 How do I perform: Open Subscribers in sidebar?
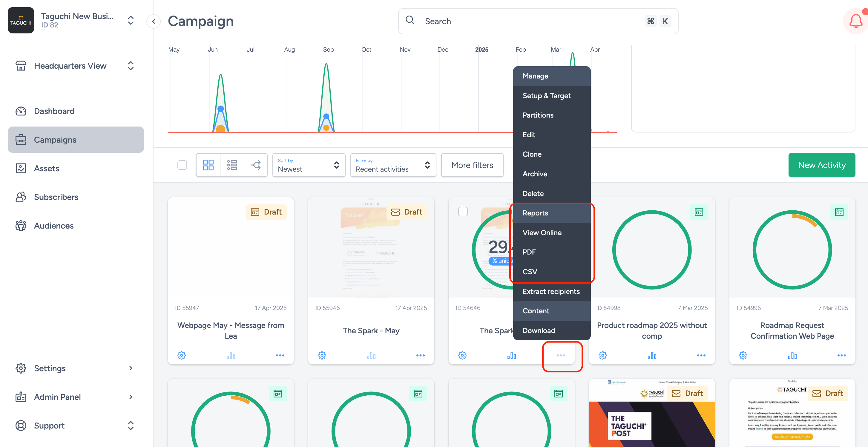click(76, 197)
